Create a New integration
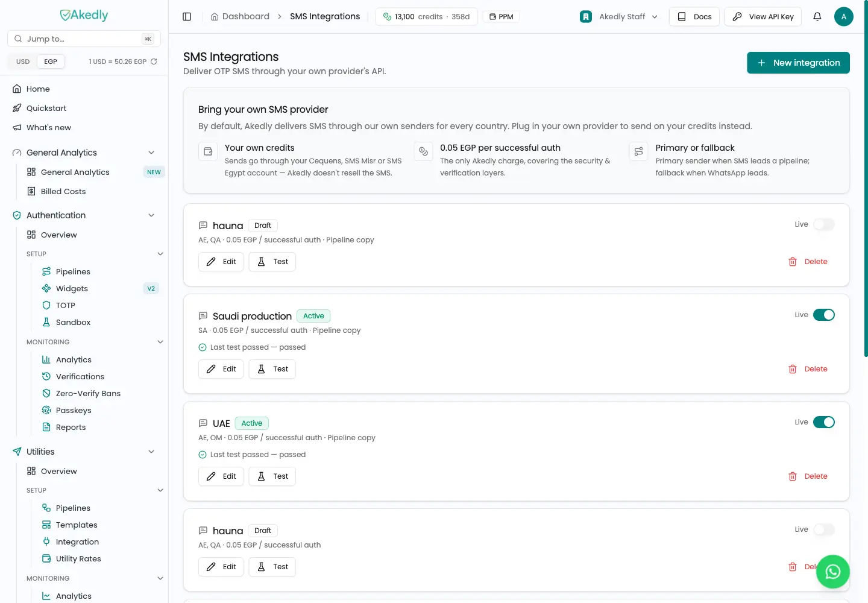Viewport: 868px width, 603px height. 798,63
